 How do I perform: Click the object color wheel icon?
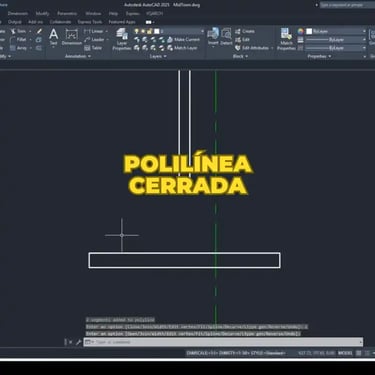coord(301,31)
